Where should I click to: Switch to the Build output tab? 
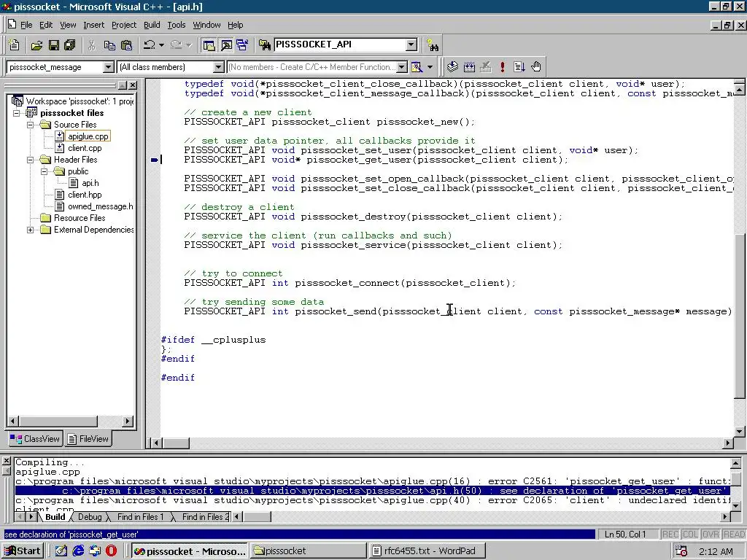pyautogui.click(x=55, y=517)
